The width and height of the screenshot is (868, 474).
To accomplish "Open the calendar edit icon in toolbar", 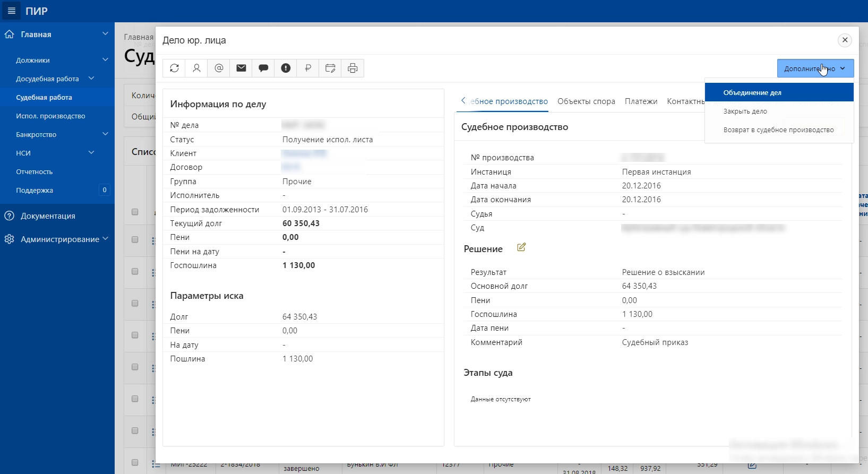I will click(x=330, y=68).
